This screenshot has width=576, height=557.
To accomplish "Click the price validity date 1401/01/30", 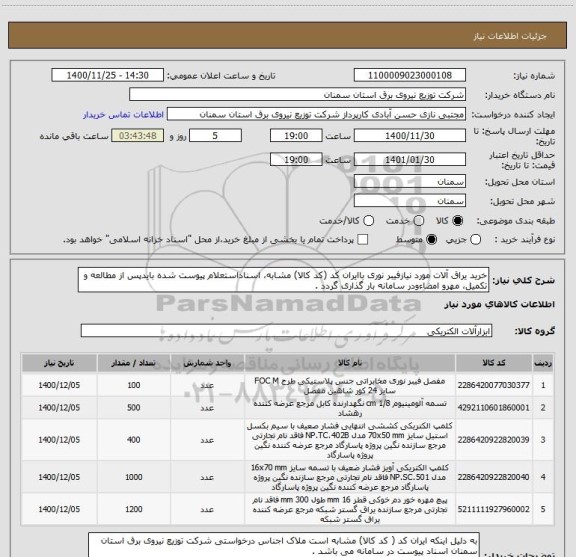I will 410,159.
